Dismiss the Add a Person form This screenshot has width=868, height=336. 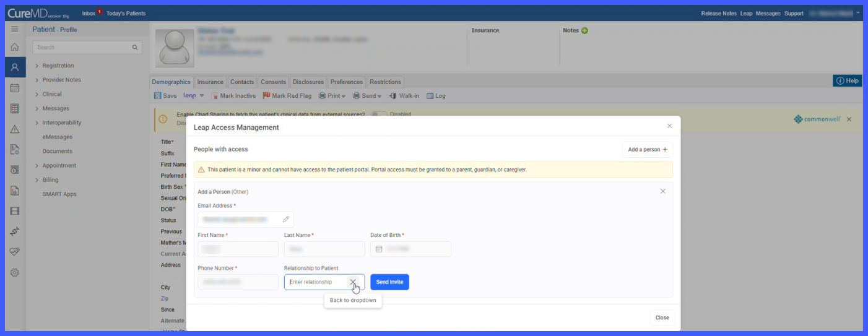point(662,191)
